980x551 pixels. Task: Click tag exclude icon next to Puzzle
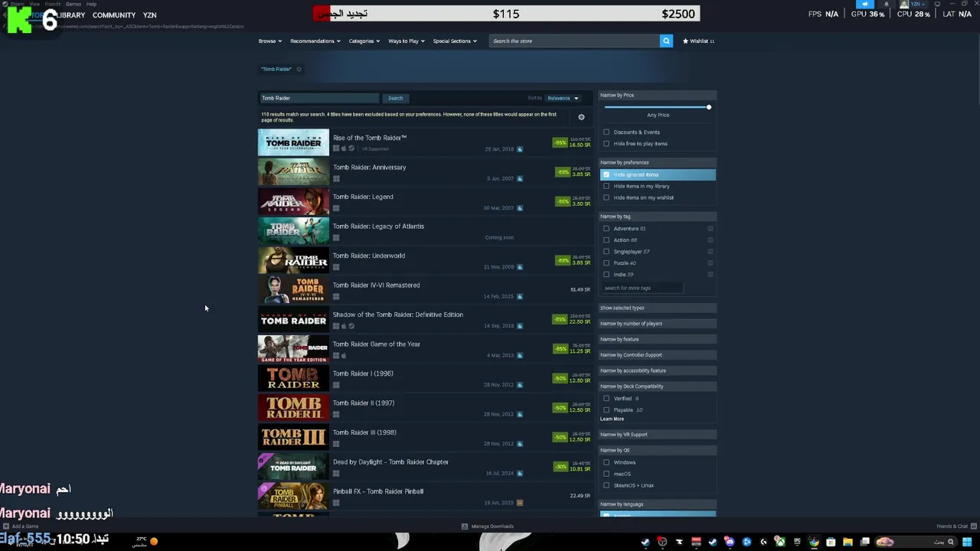point(710,262)
